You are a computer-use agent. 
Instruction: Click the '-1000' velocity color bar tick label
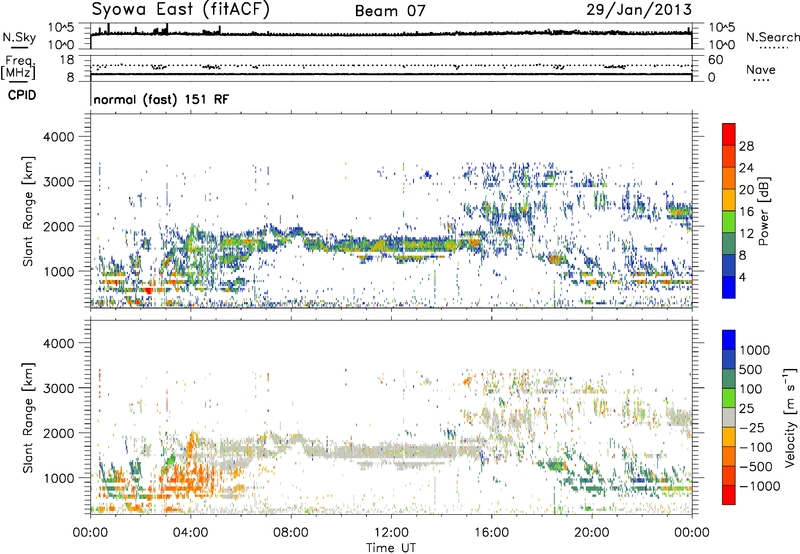[759, 486]
